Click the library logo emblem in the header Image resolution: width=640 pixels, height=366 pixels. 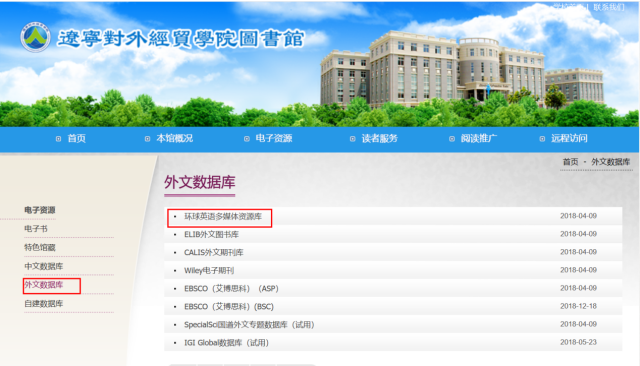[x=36, y=37]
